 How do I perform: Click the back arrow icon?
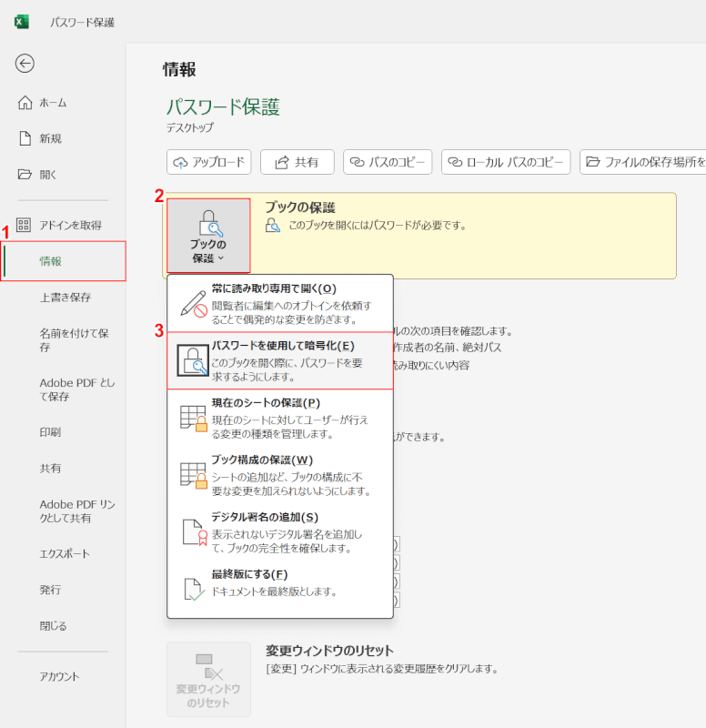pyautogui.click(x=25, y=63)
